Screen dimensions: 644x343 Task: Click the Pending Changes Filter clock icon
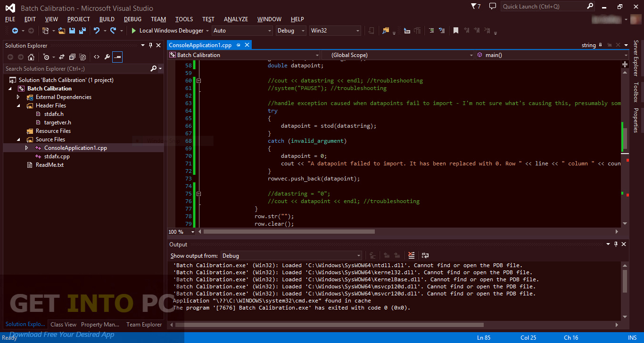pyautogui.click(x=46, y=57)
